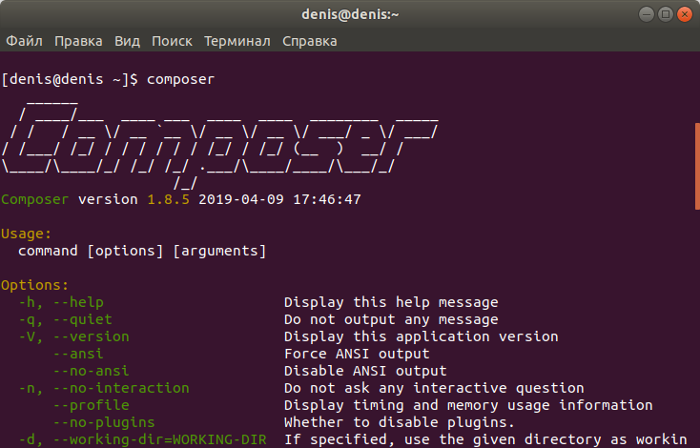Open the Поиск menu

pos(172,41)
